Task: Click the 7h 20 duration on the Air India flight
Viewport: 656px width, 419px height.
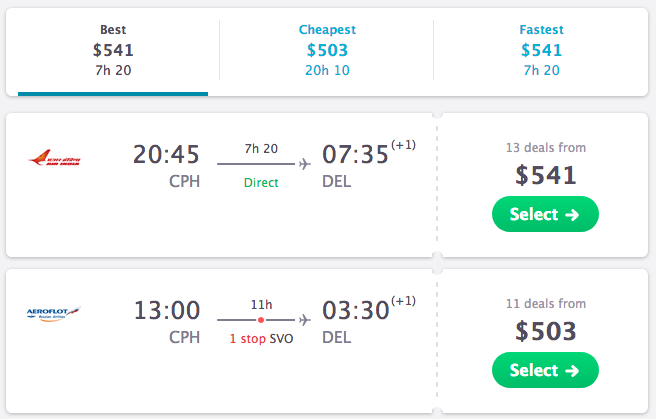Action: click(x=261, y=148)
